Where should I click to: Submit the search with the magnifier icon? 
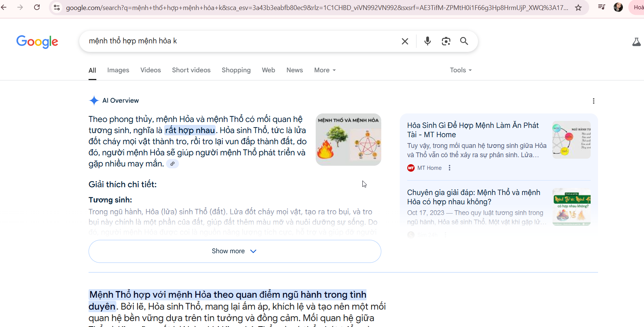464,41
